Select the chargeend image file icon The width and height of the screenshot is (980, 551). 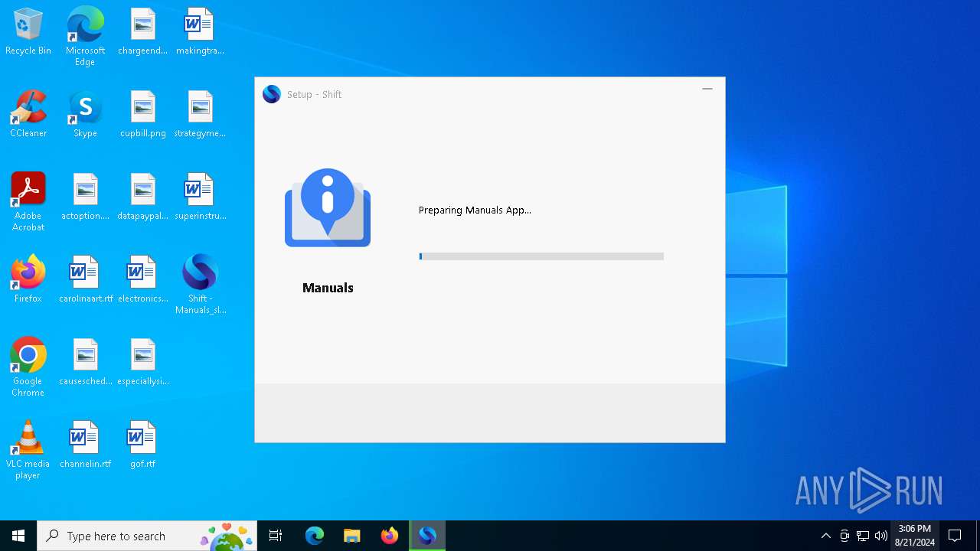pyautogui.click(x=142, y=32)
